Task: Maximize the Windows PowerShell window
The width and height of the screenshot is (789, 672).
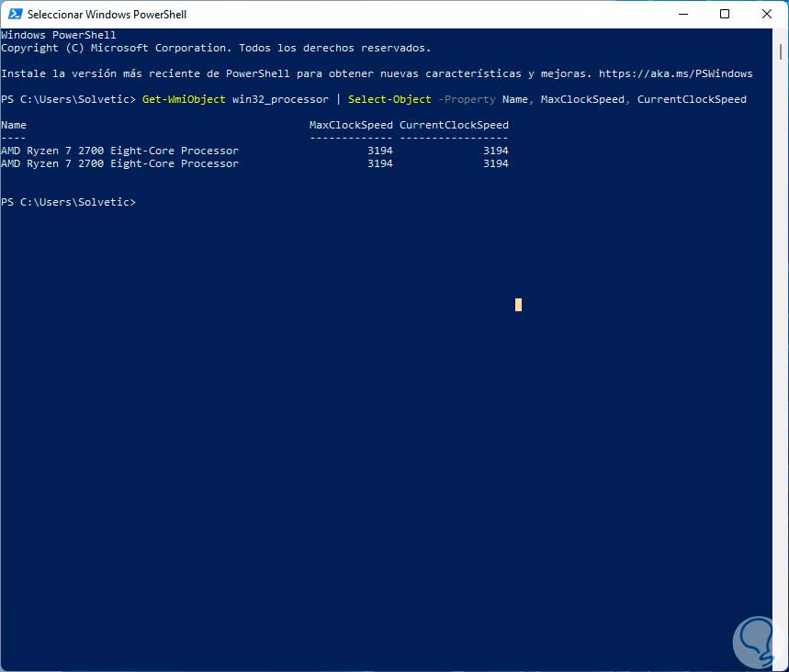Action: click(725, 14)
